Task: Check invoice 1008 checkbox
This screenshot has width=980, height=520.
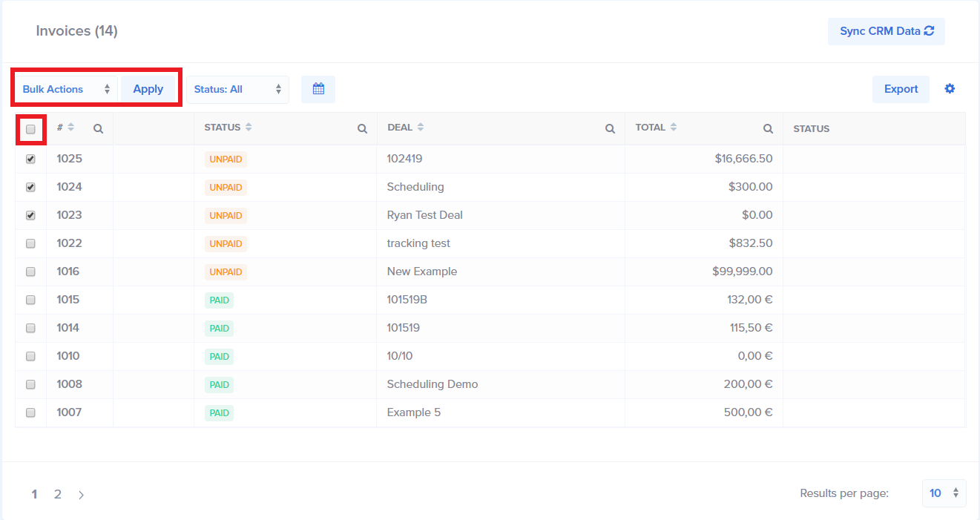Action: (x=30, y=384)
